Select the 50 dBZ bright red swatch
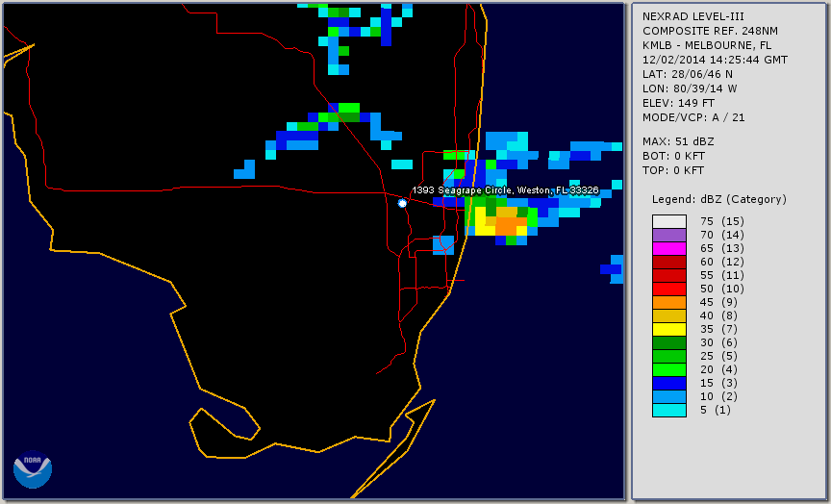This screenshot has height=504, width=831. (669, 289)
